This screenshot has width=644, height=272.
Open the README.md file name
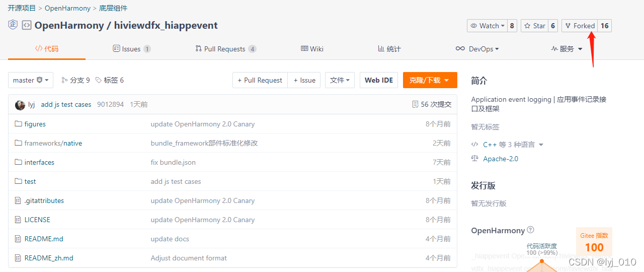click(x=44, y=239)
